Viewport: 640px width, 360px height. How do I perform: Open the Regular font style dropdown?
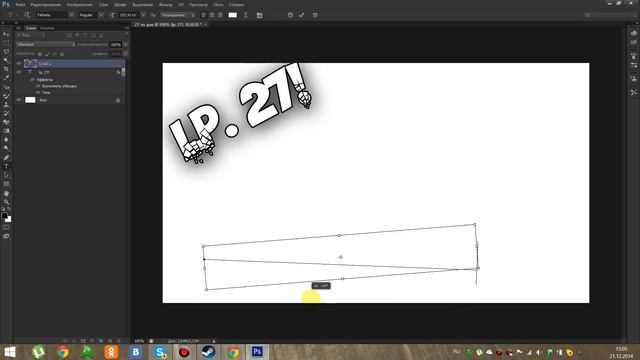[x=101, y=15]
